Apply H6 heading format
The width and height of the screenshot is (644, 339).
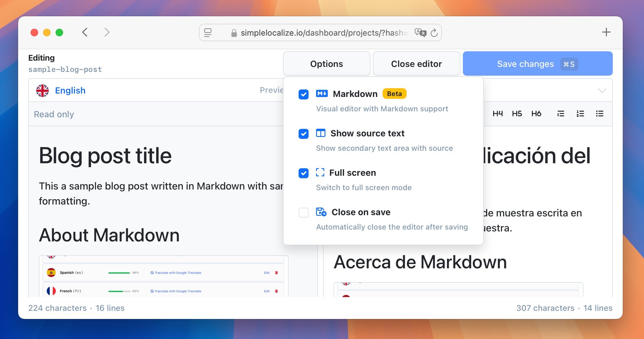[536, 114]
